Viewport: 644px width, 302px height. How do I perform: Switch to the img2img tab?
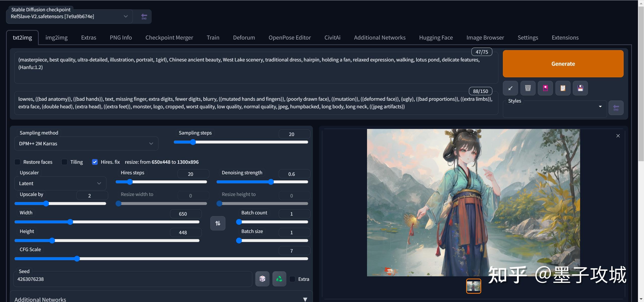coord(56,38)
